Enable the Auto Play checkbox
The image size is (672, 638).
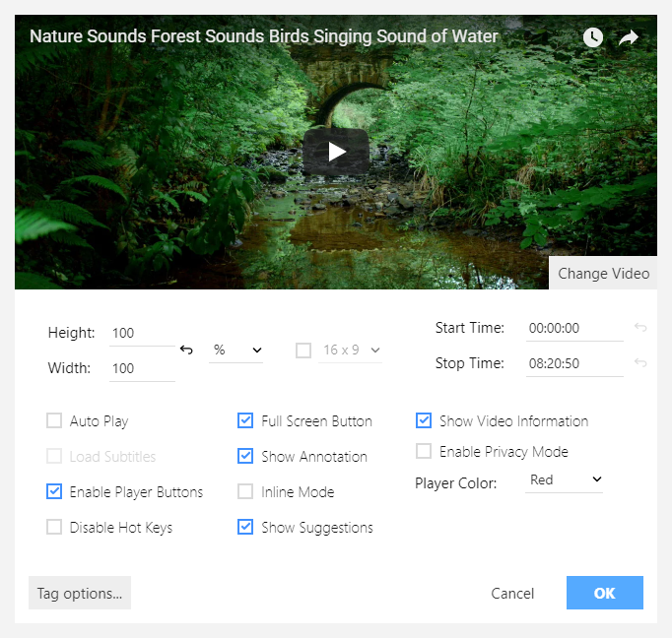(54, 421)
